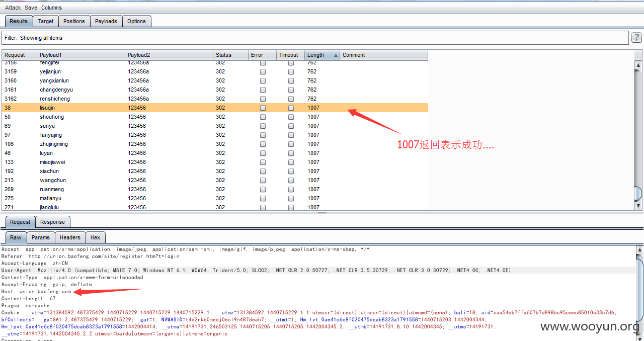Toggle Timeout checkbox in wangchun row
Image resolution: width=644 pixels, height=341 pixels.
(291, 180)
